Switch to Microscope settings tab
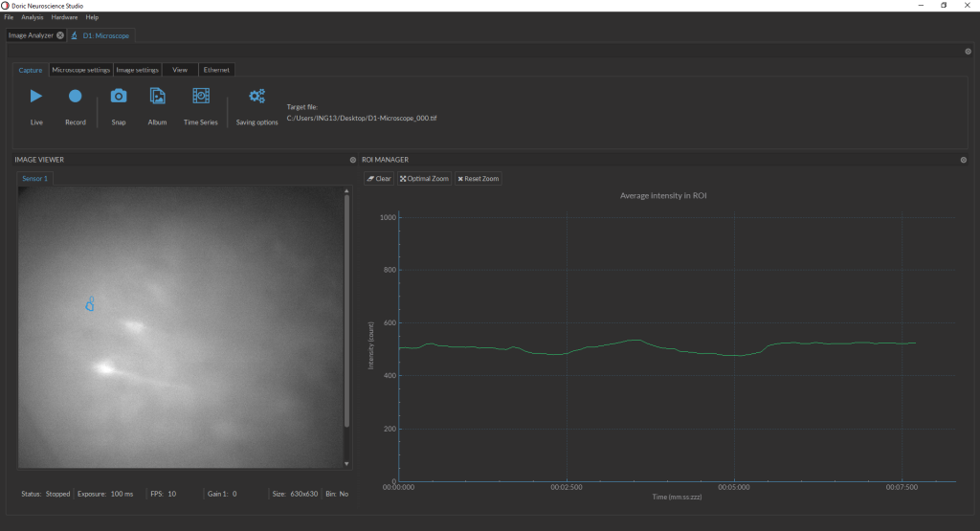The width and height of the screenshot is (980, 531). coord(80,70)
